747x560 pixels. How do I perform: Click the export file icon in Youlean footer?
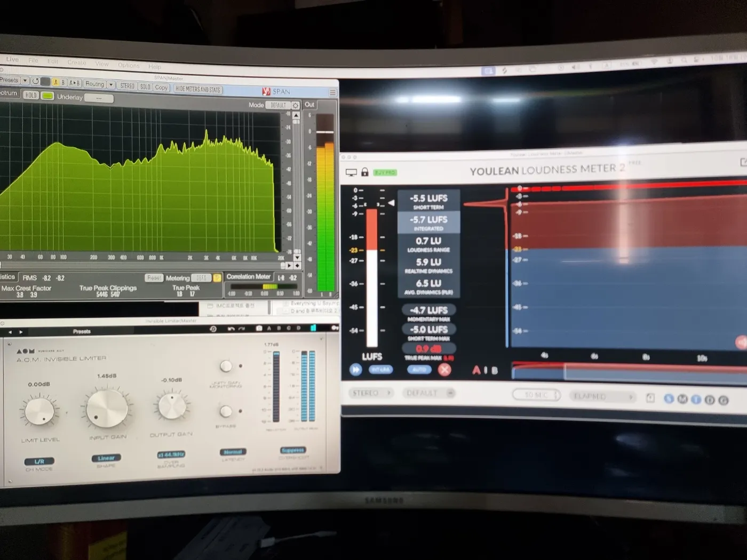(650, 398)
